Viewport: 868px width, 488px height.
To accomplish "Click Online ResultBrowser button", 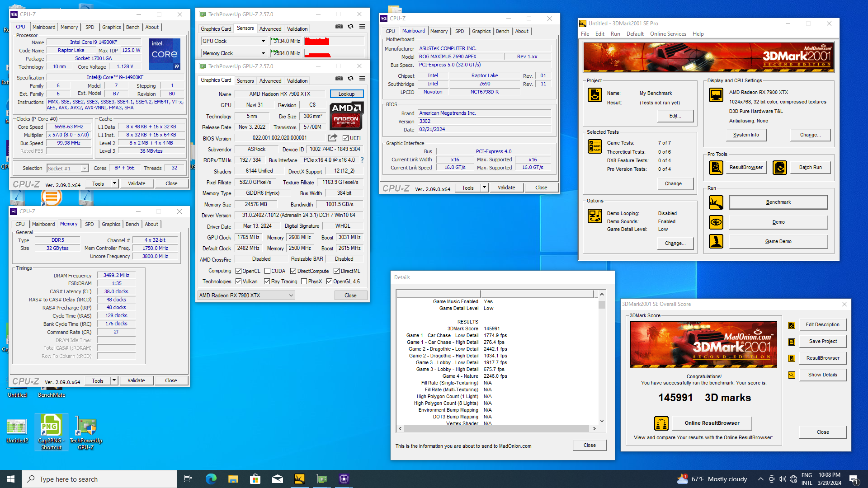I will pyautogui.click(x=712, y=423).
